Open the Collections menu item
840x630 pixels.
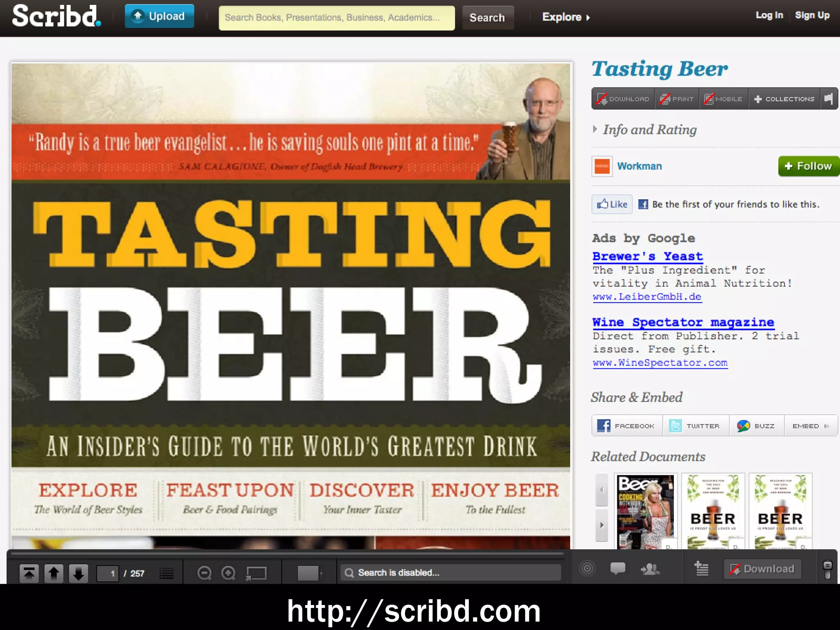pos(784,99)
